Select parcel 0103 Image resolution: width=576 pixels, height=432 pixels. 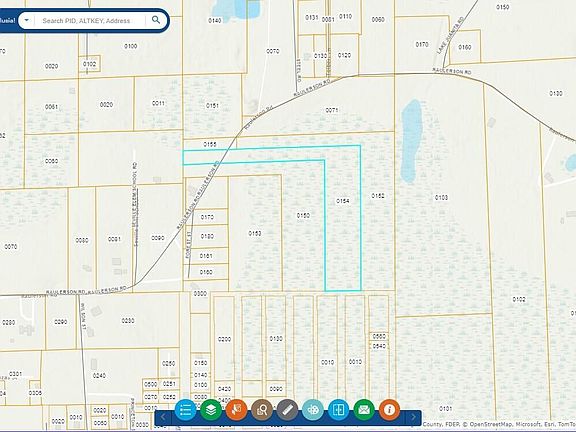(441, 198)
